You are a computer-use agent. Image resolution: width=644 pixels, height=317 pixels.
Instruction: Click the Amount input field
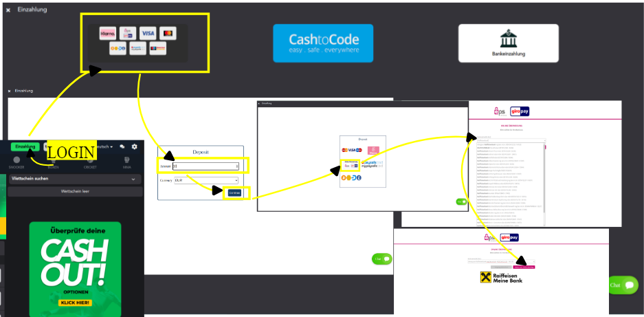click(206, 166)
